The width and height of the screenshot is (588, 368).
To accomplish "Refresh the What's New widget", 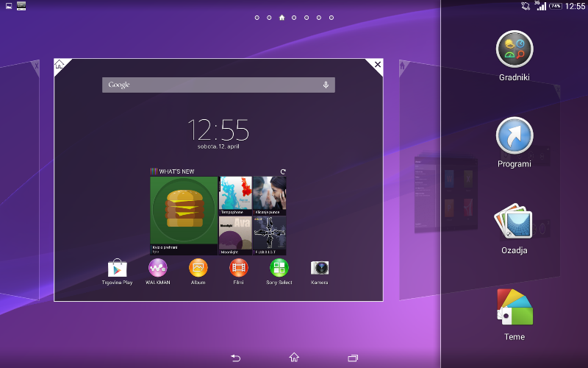I will [283, 171].
